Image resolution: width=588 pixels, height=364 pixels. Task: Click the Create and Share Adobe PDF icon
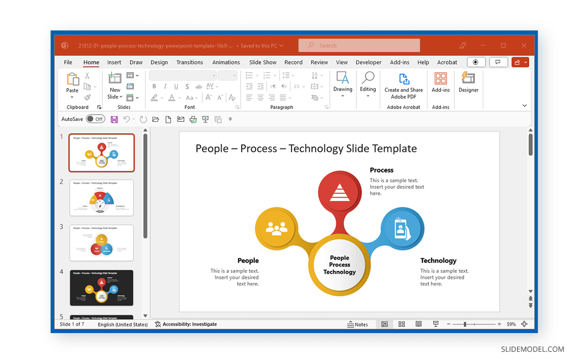point(403,83)
